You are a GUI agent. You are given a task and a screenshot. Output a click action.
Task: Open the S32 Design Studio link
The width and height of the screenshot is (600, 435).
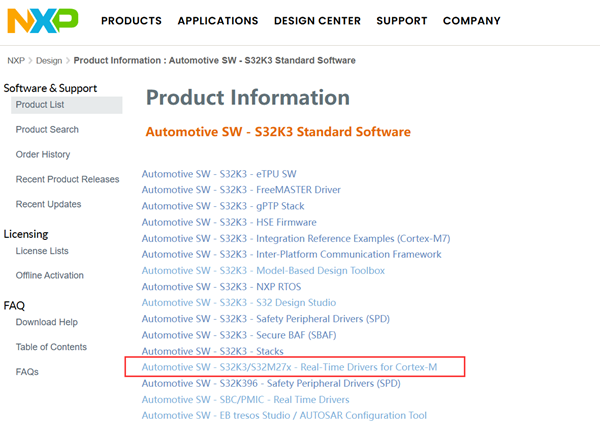[x=239, y=303]
